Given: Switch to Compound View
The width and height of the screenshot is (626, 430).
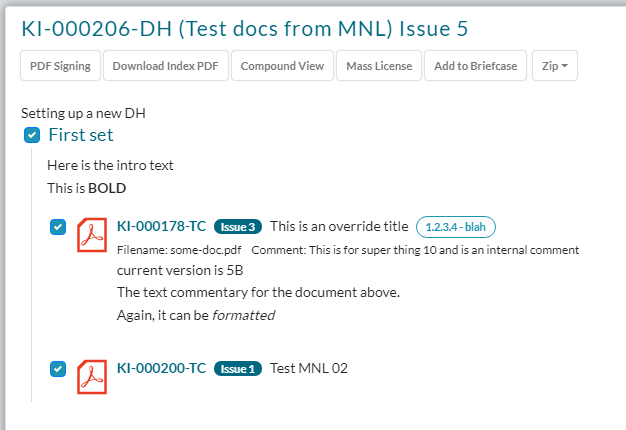Looking at the screenshot, I should [283, 67].
